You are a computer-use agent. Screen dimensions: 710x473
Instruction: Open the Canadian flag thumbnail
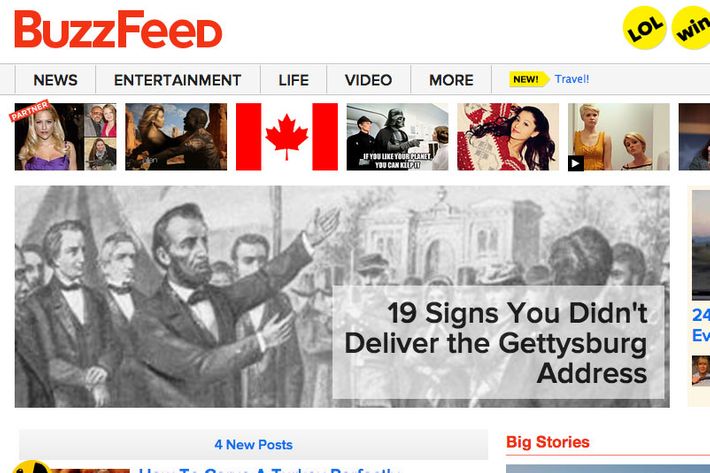[287, 137]
